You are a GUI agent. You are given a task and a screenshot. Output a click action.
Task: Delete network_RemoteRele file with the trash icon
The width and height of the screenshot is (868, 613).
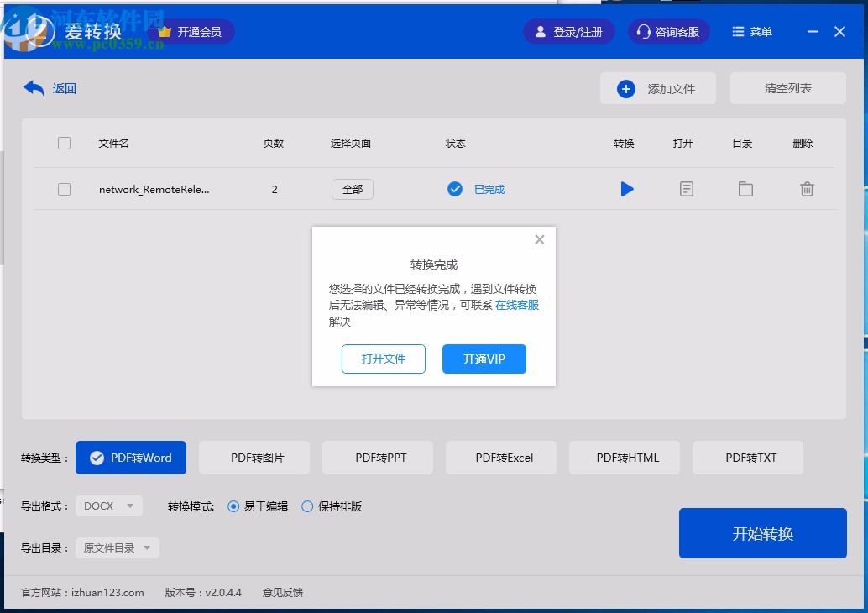point(807,189)
